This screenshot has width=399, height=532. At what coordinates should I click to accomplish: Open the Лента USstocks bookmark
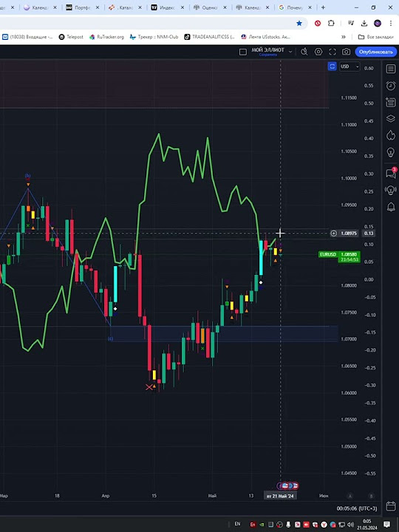tap(265, 37)
